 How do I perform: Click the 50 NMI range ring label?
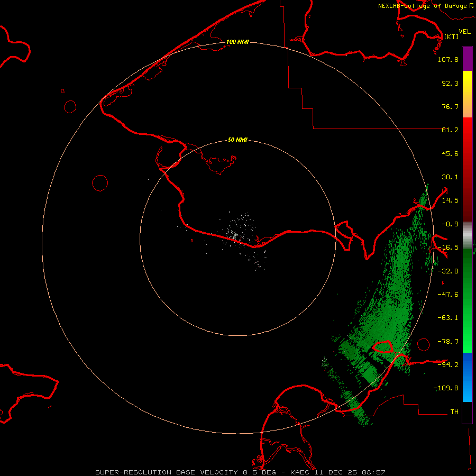coord(237,140)
